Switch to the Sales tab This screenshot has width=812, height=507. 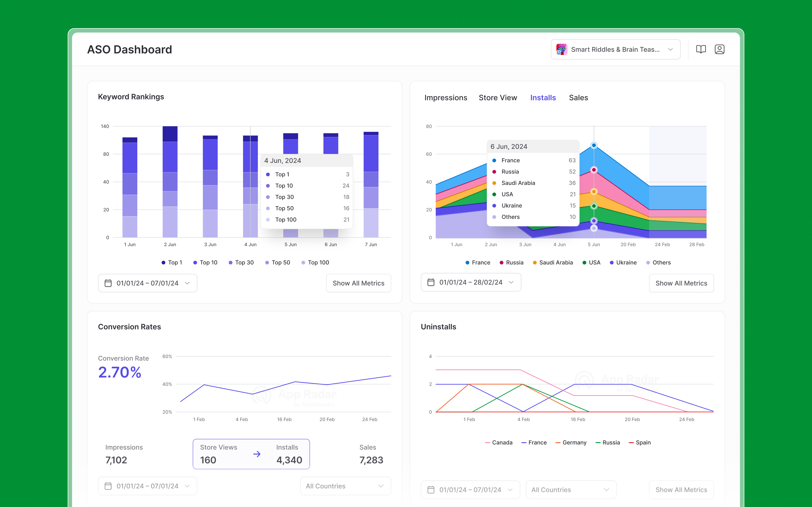(x=578, y=97)
